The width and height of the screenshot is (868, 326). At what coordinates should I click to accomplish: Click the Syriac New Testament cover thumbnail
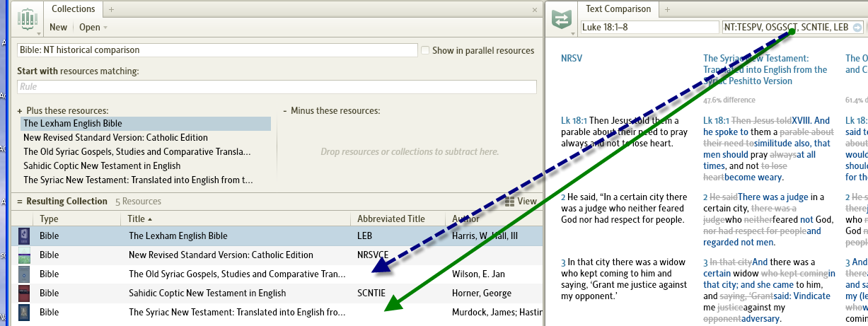coord(24,312)
